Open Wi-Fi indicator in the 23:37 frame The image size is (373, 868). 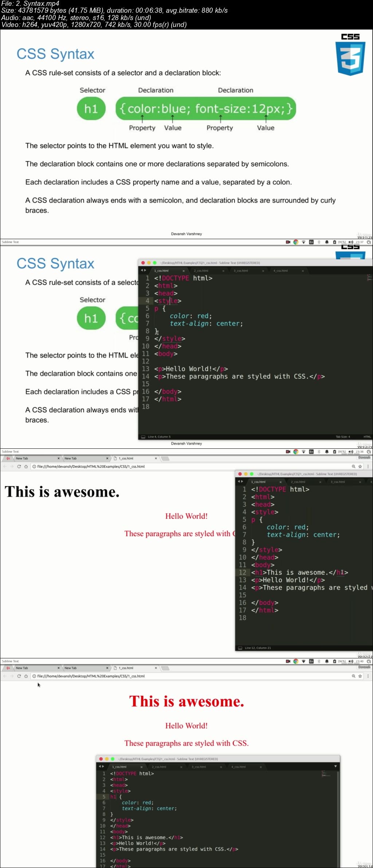tap(303, 242)
